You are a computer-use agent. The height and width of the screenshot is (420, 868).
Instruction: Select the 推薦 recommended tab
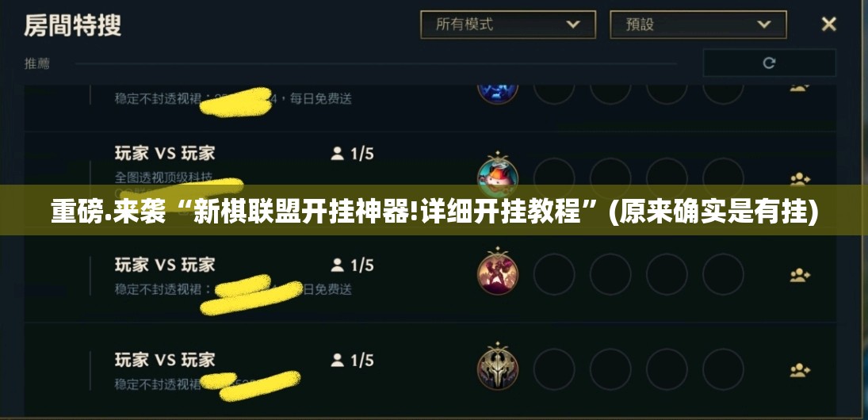[37, 63]
